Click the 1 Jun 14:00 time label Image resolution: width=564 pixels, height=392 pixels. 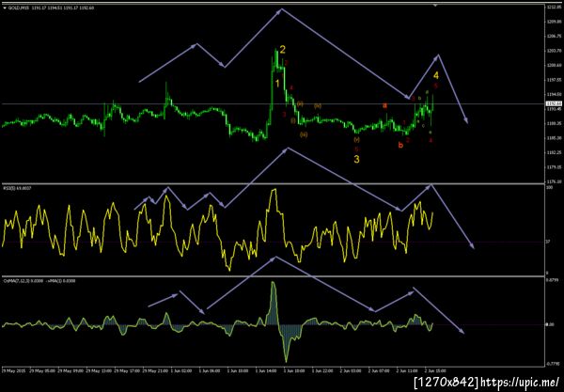click(266, 370)
